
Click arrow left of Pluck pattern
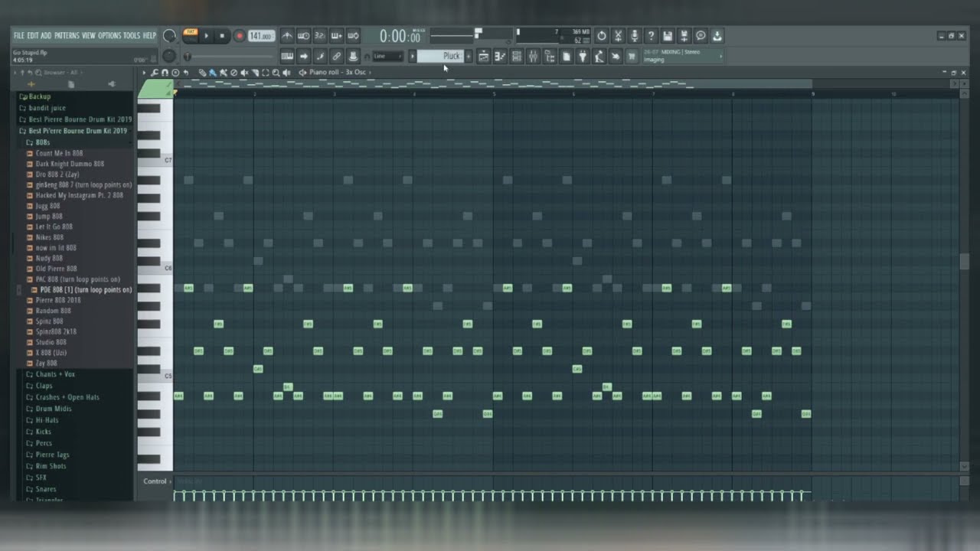[412, 56]
